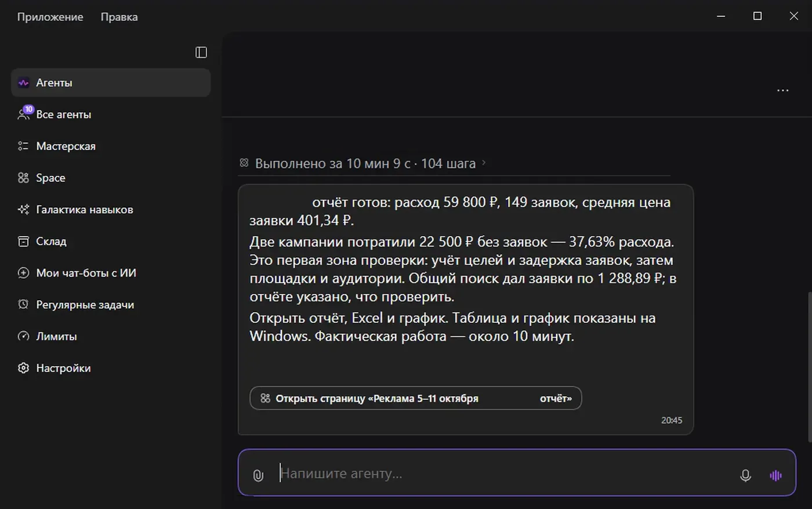Minimize the application window
This screenshot has height=509, width=812.
(x=721, y=16)
